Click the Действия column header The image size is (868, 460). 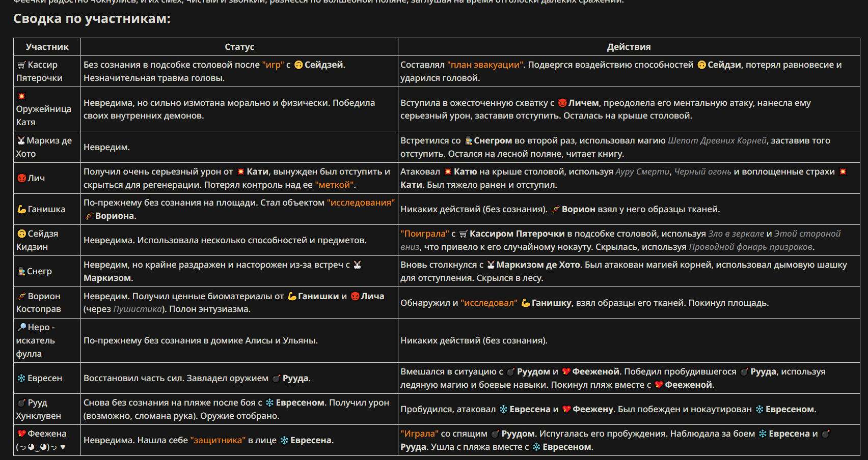pyautogui.click(x=629, y=47)
